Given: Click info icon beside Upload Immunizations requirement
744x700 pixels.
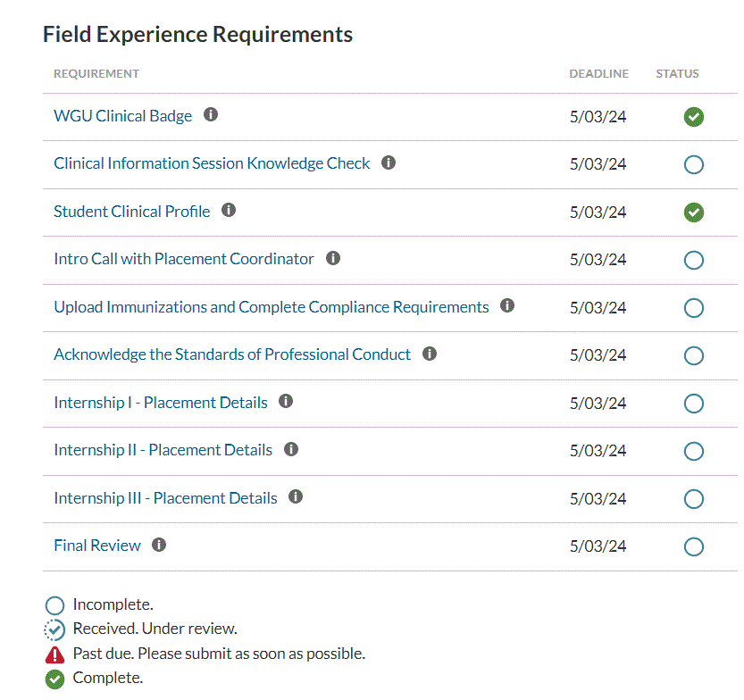Looking at the screenshot, I should tap(507, 306).
